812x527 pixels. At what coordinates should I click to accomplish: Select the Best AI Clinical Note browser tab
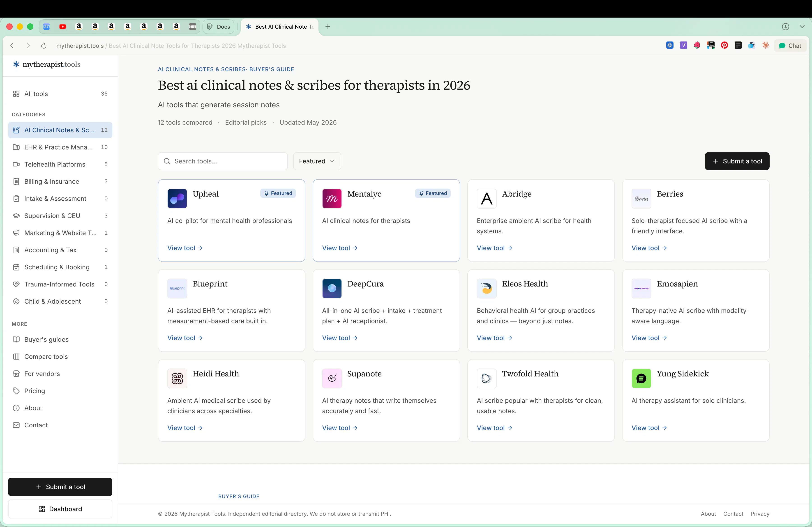[280, 27]
